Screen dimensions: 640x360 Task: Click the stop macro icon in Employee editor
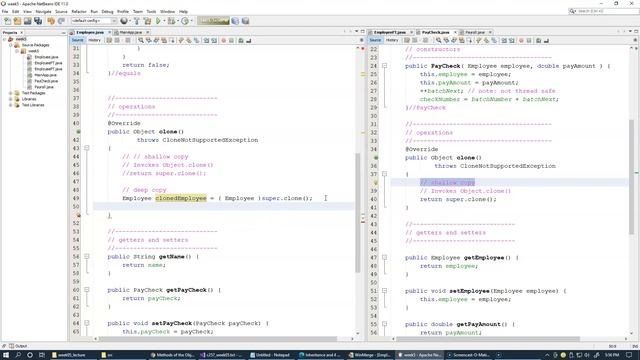[231, 40]
